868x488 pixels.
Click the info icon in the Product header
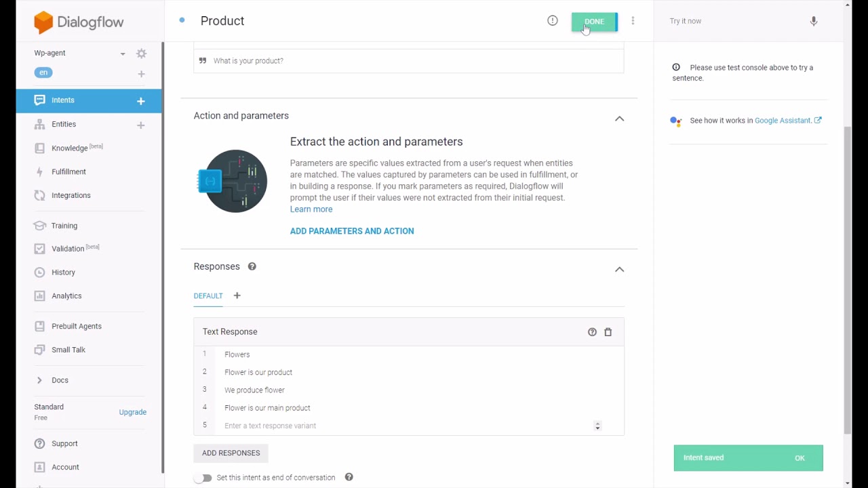point(552,21)
